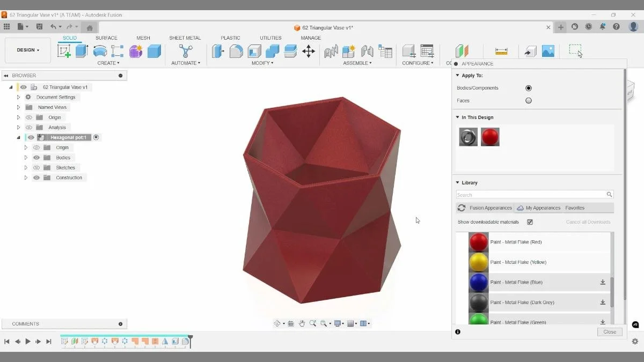Viewport: 644px width, 362px height.
Task: Click the Close button in the Appearance panel
Action: tap(609, 331)
